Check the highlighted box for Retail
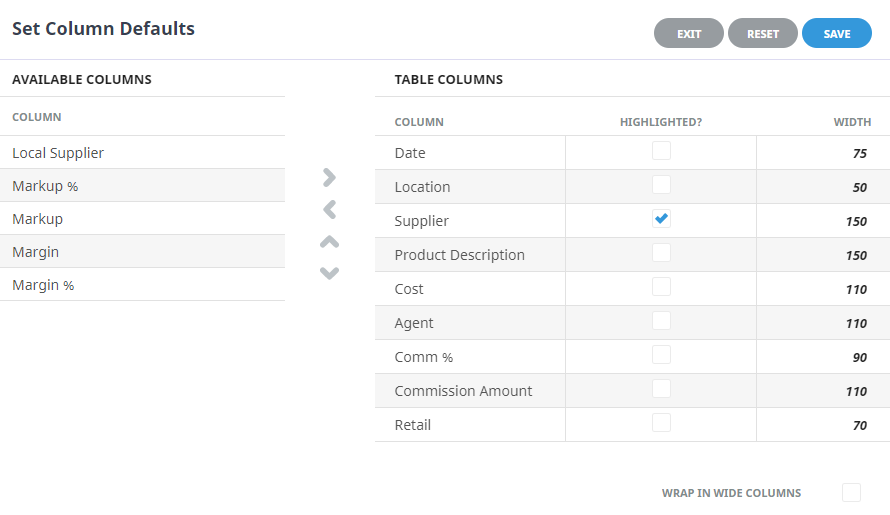 661,423
